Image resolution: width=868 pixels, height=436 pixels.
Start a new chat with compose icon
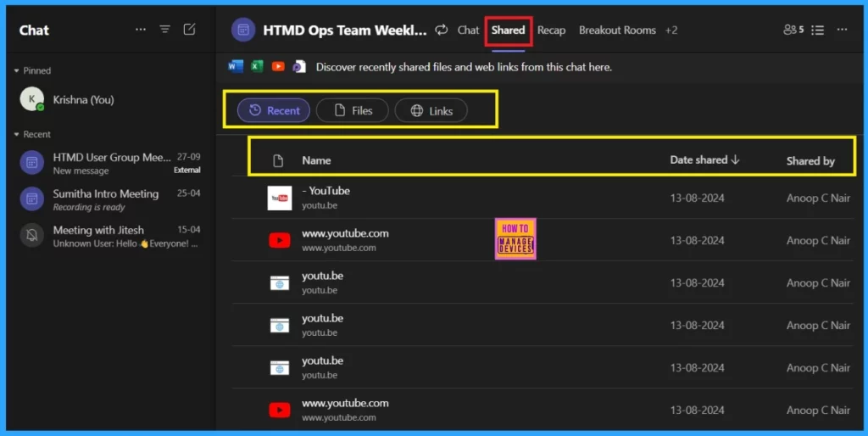(189, 30)
